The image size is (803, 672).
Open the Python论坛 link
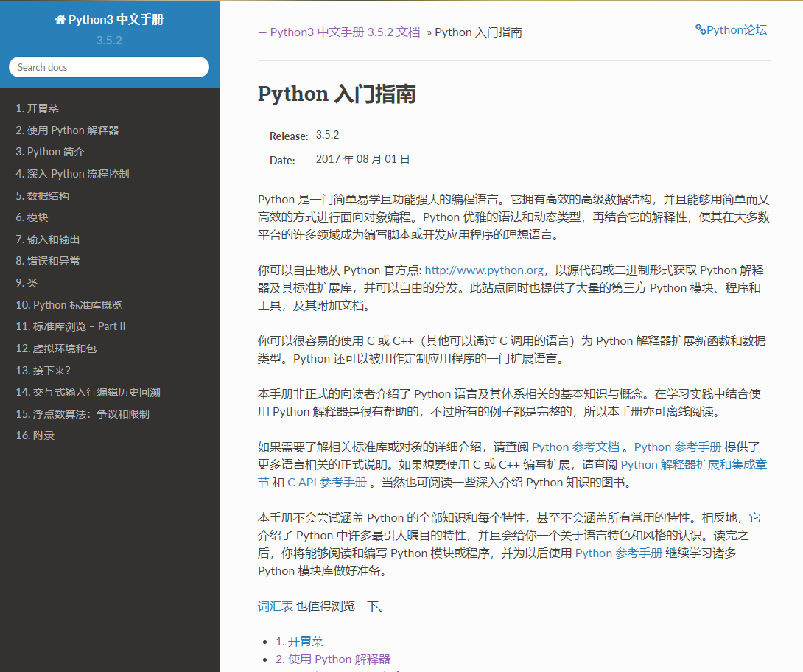pyautogui.click(x=736, y=30)
